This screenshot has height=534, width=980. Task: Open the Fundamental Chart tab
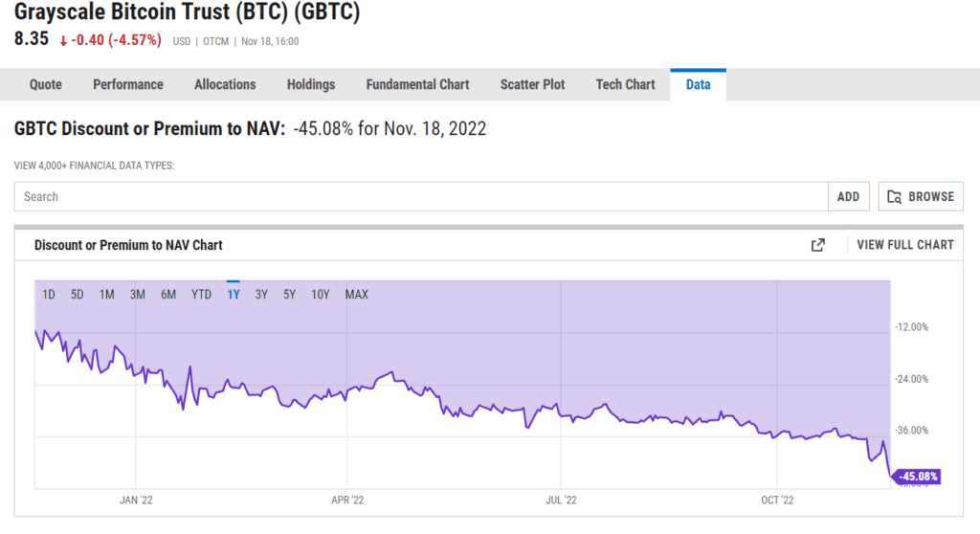[417, 84]
